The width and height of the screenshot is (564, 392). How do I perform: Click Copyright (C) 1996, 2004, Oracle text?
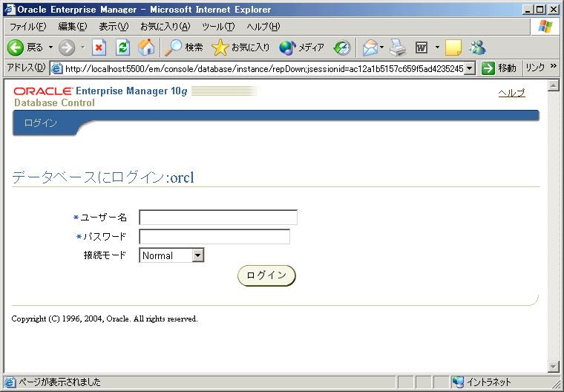click(x=105, y=319)
